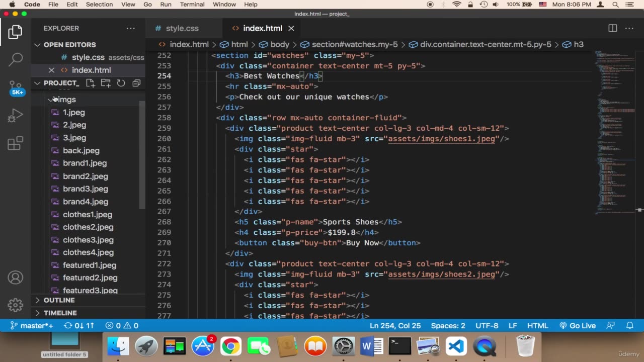
Task: Change the HTML language mode
Action: coord(537,325)
